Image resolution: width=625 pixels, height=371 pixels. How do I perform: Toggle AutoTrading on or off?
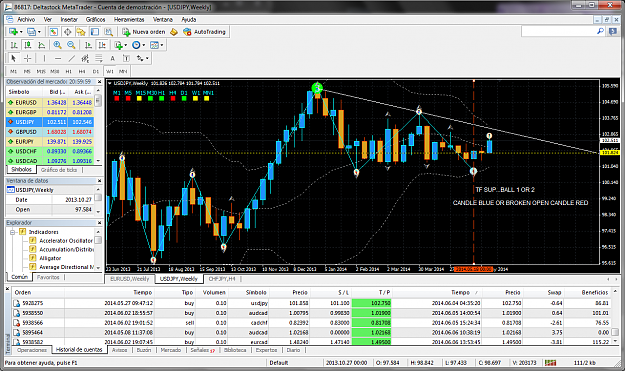pos(204,32)
